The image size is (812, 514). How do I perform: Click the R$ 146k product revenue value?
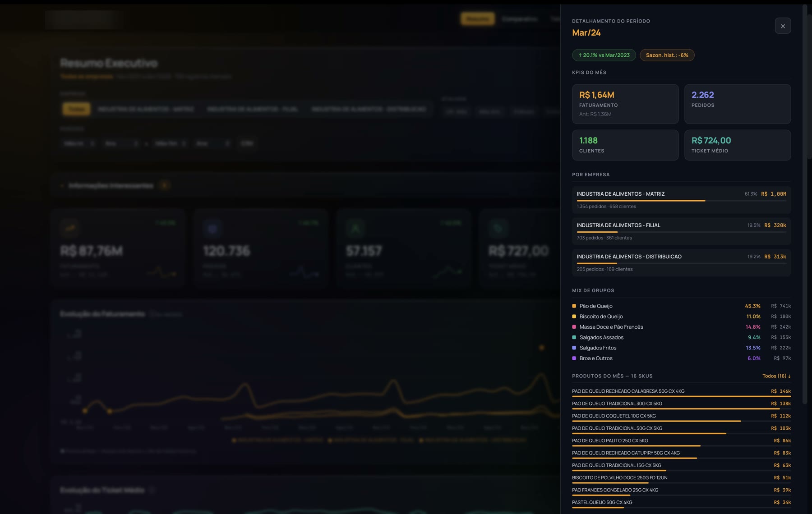pos(781,391)
